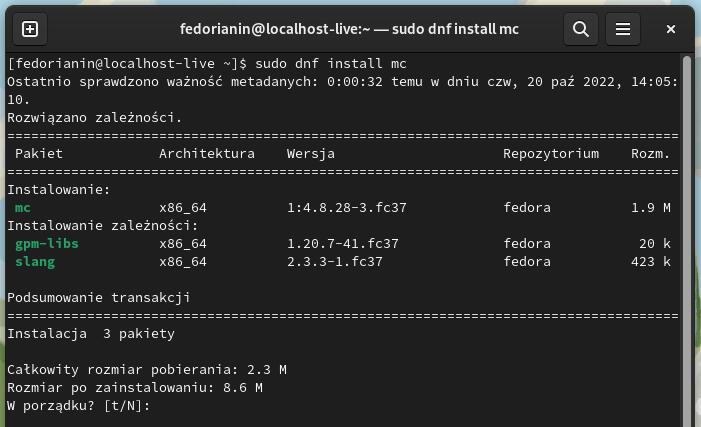Click the green 'mc' package name
Viewport: 701px width, 427px height.
coord(23,208)
